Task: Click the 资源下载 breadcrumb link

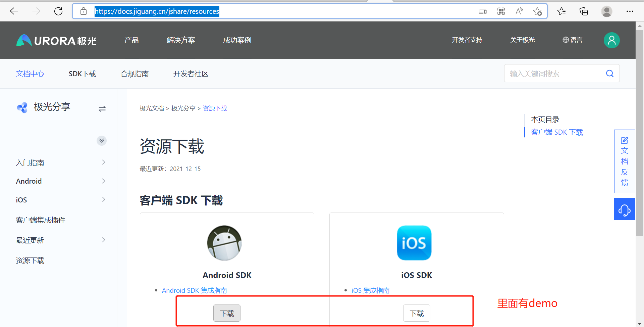Action: pyautogui.click(x=215, y=108)
